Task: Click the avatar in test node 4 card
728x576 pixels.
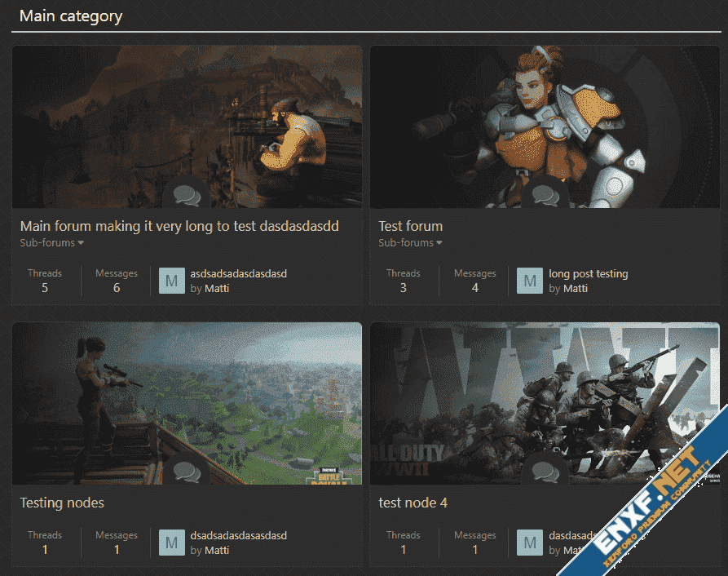Action: (x=530, y=543)
